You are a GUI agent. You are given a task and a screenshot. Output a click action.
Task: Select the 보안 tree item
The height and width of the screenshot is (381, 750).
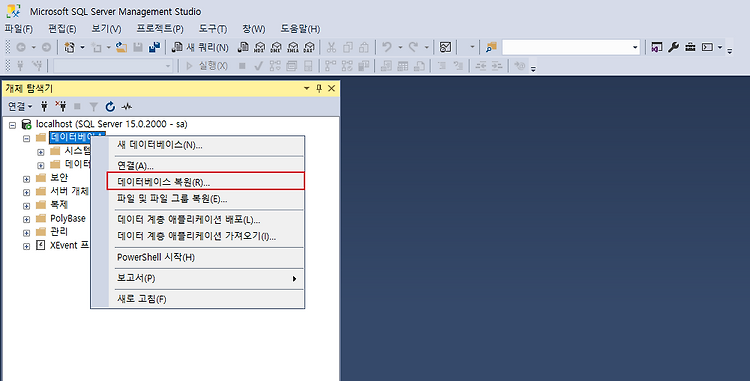point(59,177)
